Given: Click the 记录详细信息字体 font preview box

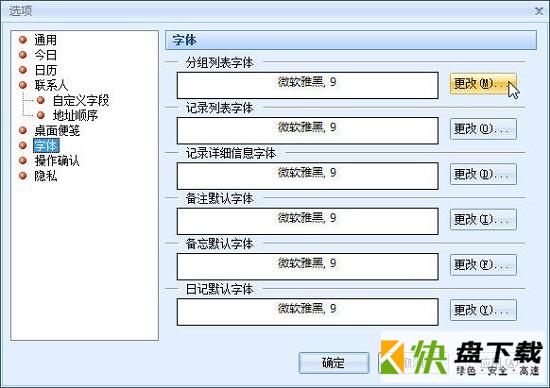Looking at the screenshot, I should 308,176.
